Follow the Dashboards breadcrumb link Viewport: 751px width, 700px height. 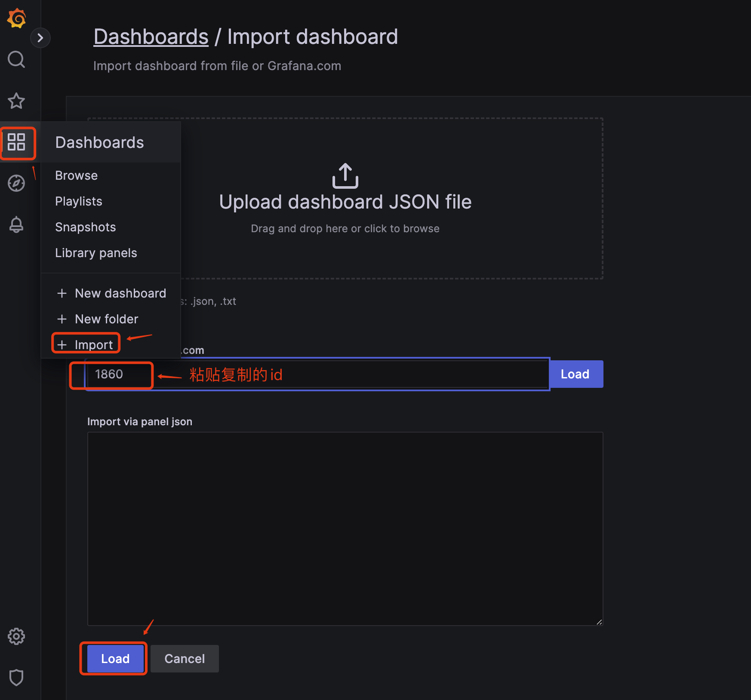click(x=151, y=37)
